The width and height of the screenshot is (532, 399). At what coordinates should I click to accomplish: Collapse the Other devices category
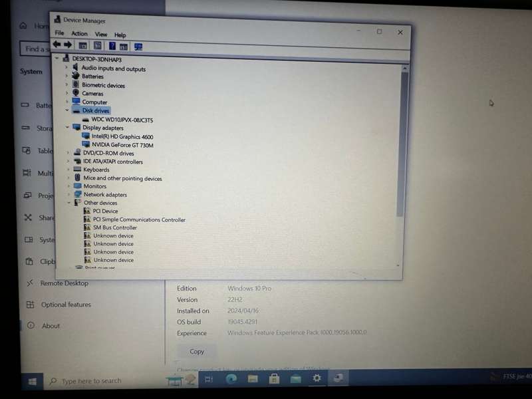pyautogui.click(x=69, y=202)
